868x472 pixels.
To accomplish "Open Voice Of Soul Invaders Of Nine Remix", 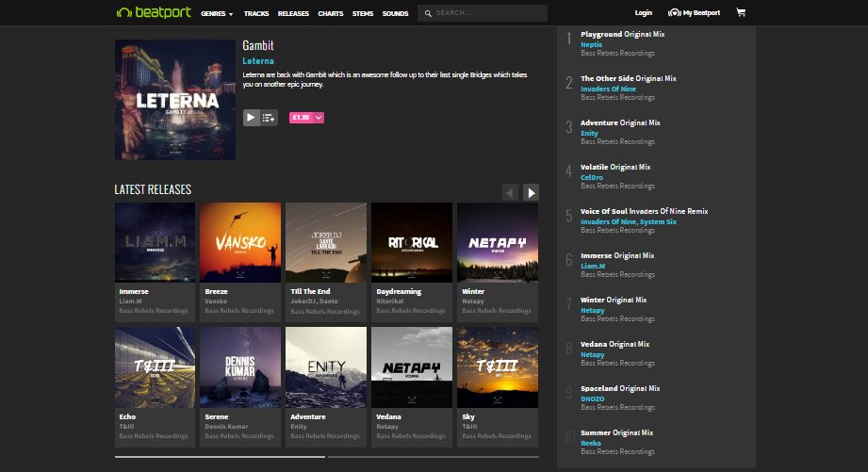I will (x=645, y=211).
